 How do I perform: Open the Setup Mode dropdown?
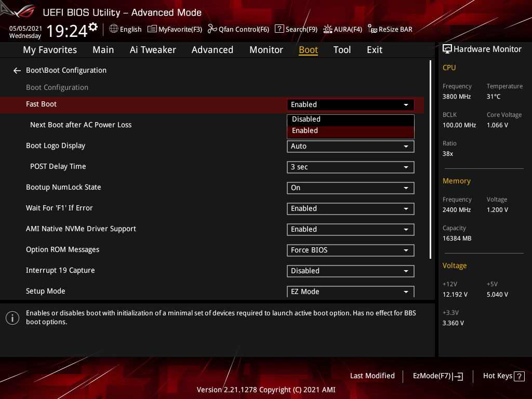(351, 291)
